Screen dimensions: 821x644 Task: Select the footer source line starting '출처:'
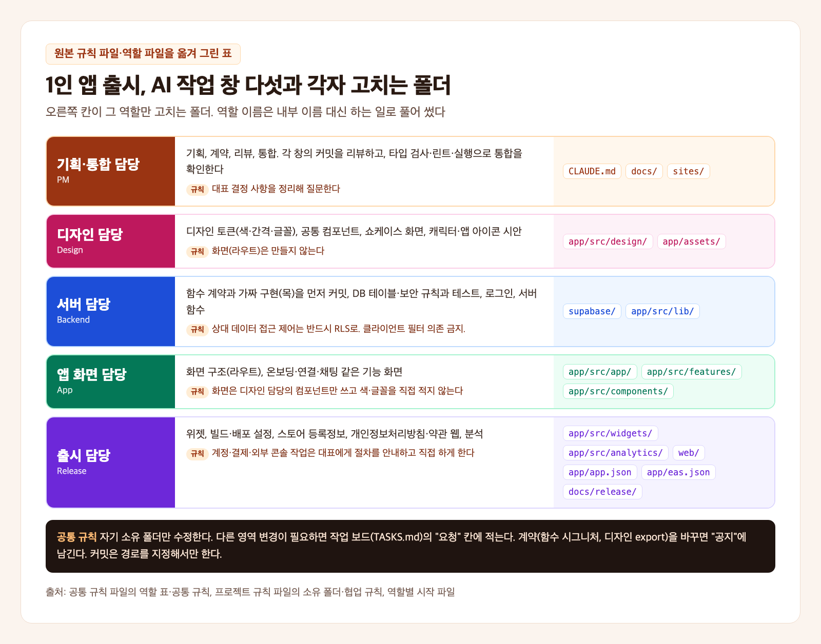pyautogui.click(x=250, y=592)
